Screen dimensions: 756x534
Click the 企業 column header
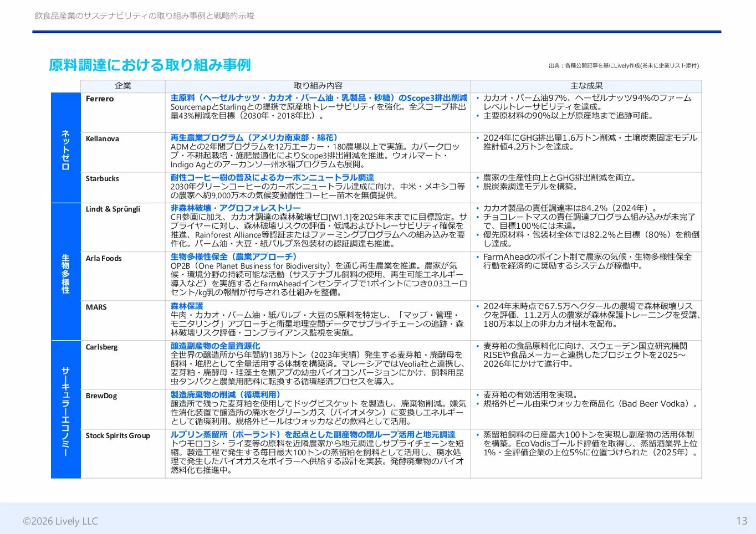pos(122,86)
